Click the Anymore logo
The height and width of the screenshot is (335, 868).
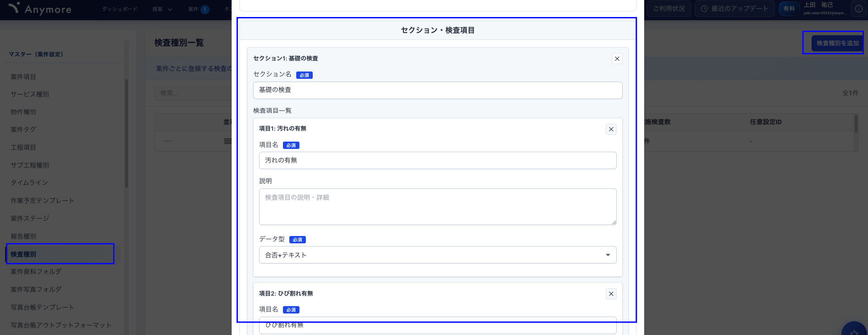click(x=40, y=9)
